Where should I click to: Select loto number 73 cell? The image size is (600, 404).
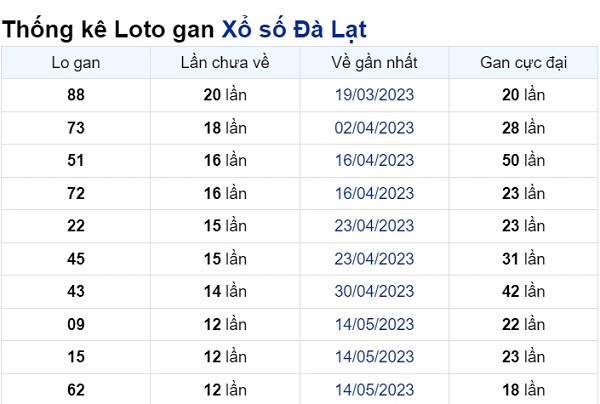(x=76, y=128)
